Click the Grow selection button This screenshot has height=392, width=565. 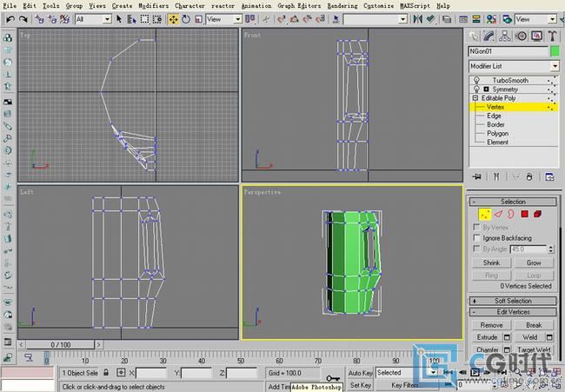[534, 262]
